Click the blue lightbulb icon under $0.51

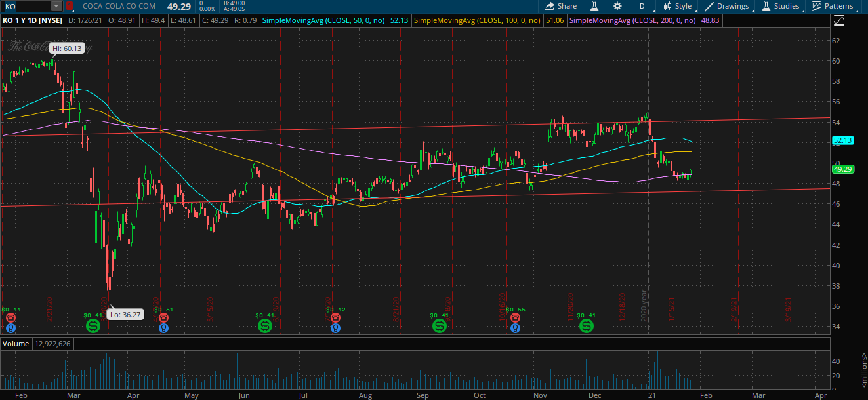163,327
